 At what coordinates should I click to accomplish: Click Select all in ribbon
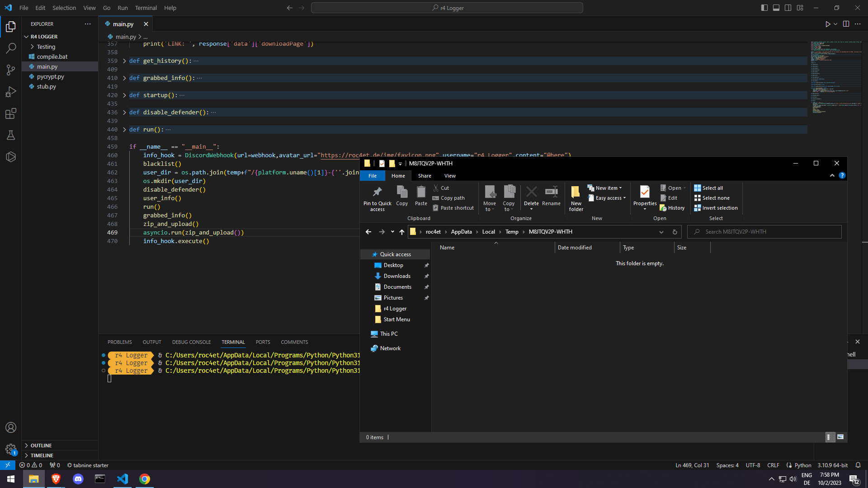point(708,188)
